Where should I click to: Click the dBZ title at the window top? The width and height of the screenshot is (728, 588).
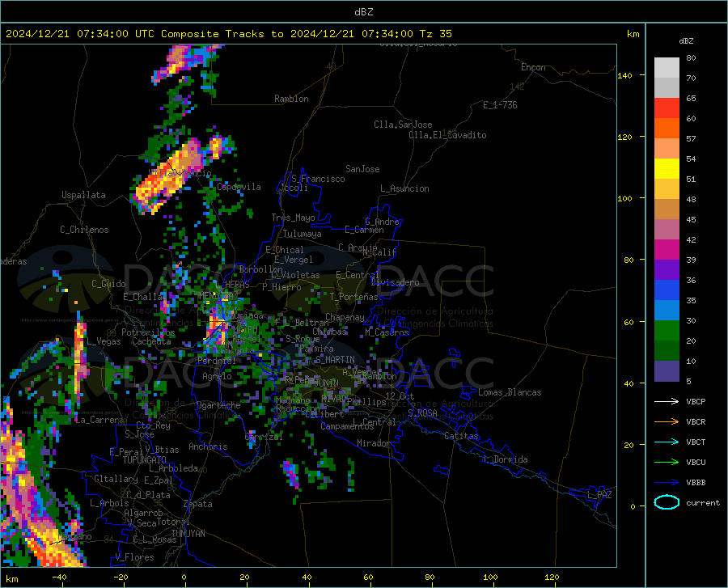point(363,12)
